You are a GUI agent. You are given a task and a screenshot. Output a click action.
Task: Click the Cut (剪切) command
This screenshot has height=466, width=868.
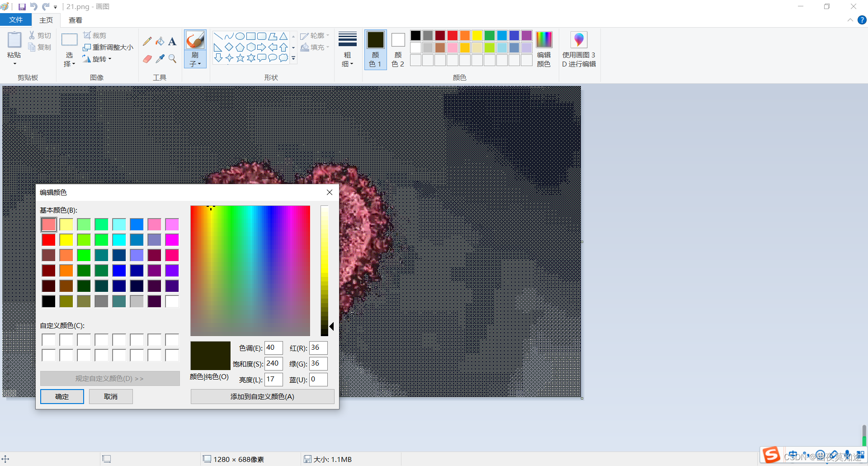coord(40,35)
